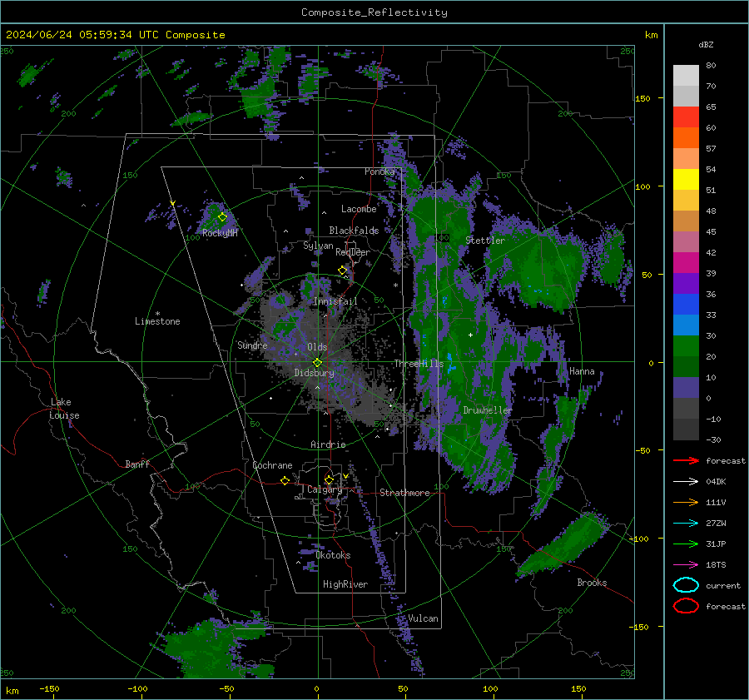Click the red 'forecast' ellipse legend icon
The width and height of the screenshot is (749, 700).
pos(686,606)
